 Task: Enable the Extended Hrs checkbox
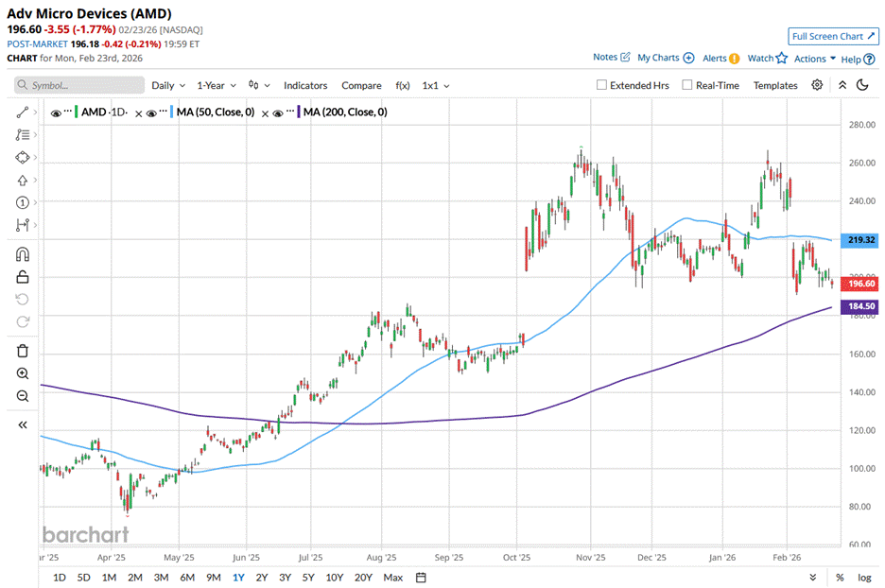(x=602, y=85)
